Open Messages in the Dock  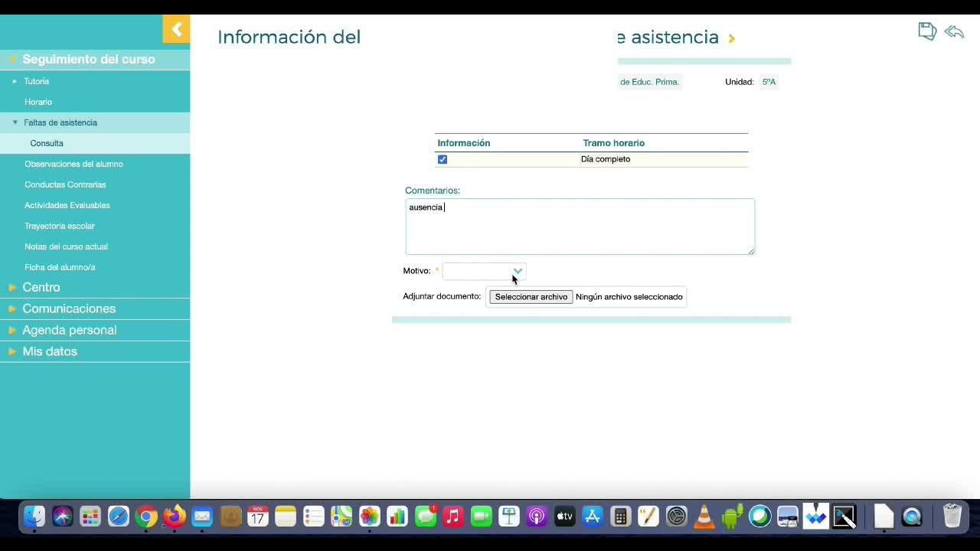426,517
